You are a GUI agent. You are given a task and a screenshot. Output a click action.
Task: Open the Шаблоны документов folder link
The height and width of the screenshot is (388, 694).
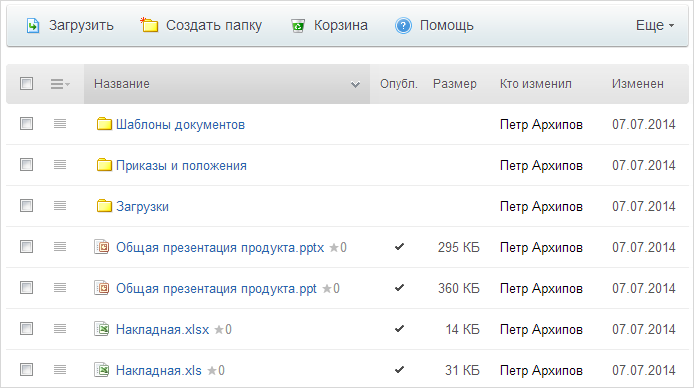[180, 125]
